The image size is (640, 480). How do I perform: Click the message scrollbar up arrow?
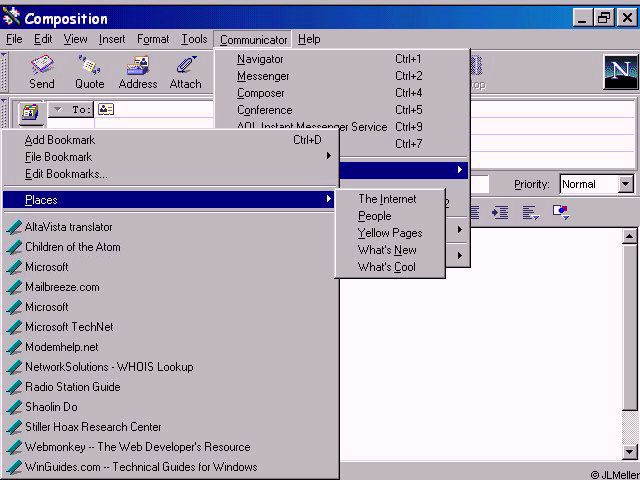click(x=629, y=236)
